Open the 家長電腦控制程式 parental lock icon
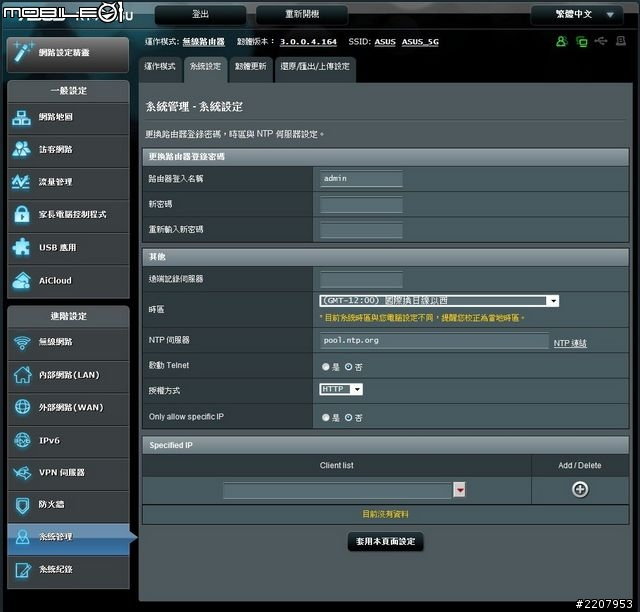The height and width of the screenshot is (612, 640). click(22, 215)
